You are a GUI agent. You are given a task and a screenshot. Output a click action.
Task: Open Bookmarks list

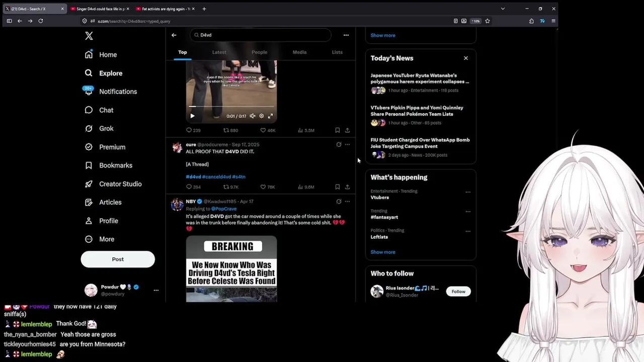109,165
